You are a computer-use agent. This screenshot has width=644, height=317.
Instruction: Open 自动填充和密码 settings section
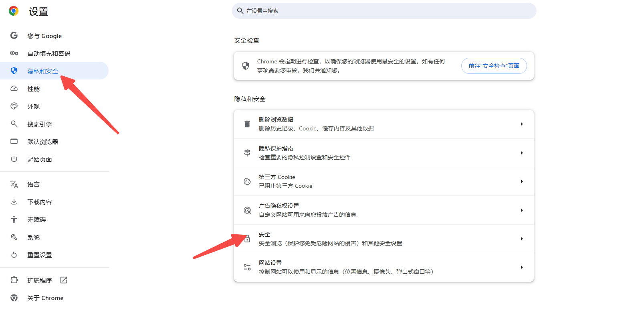(54, 53)
